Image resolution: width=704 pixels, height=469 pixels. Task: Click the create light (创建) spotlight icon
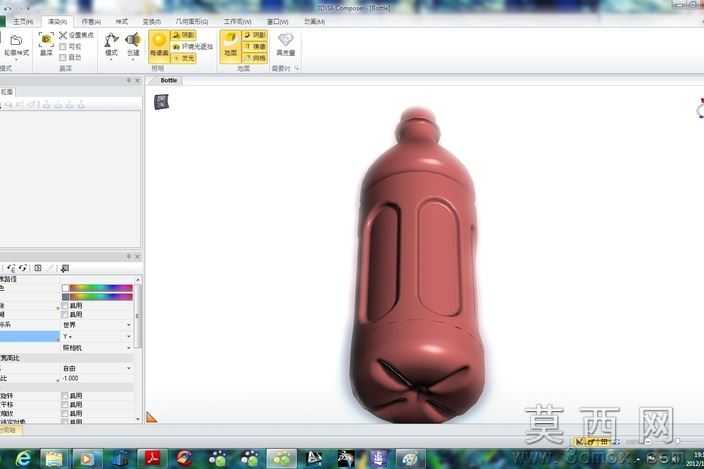tap(133, 39)
